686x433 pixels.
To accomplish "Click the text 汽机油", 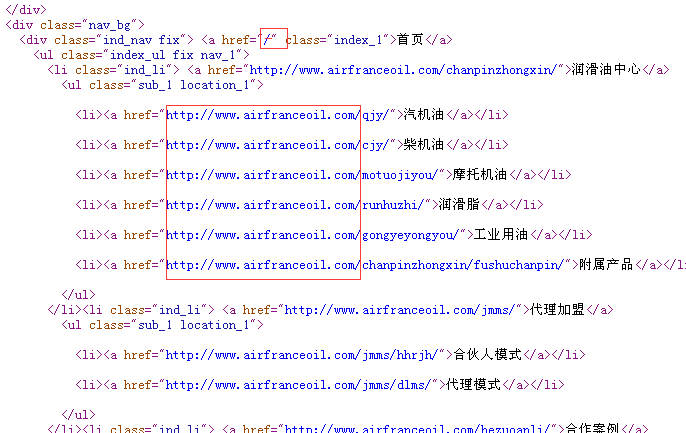I will point(424,115).
